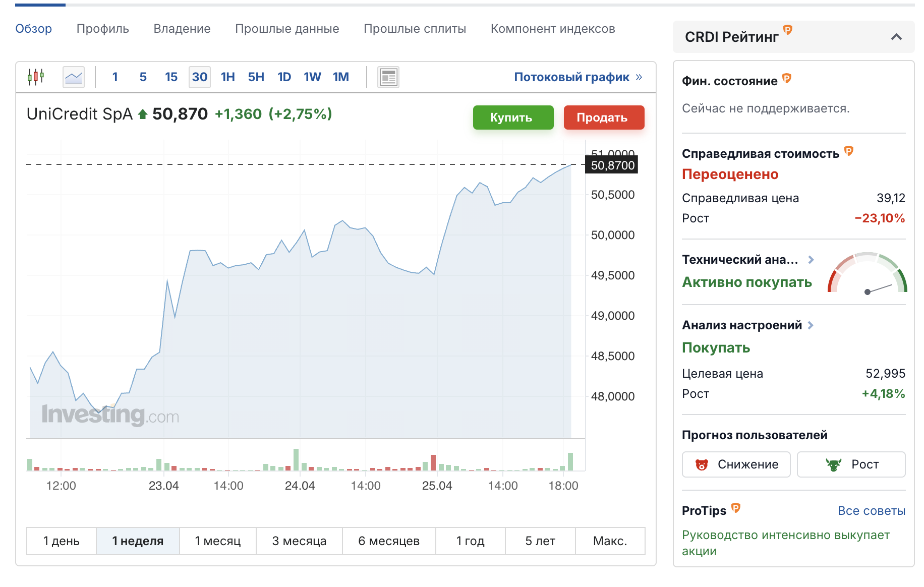Select the 5 лет range
Image resolution: width=924 pixels, height=587 pixels.
(540, 541)
